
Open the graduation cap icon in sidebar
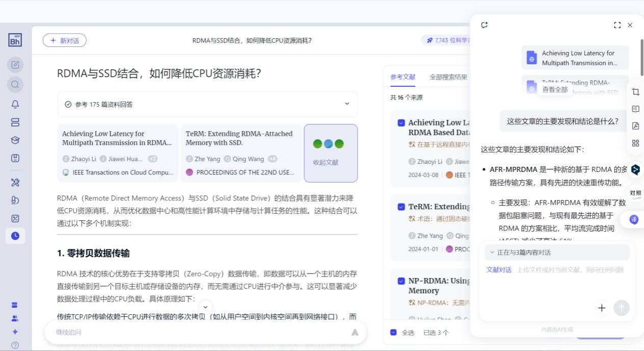pos(15,140)
